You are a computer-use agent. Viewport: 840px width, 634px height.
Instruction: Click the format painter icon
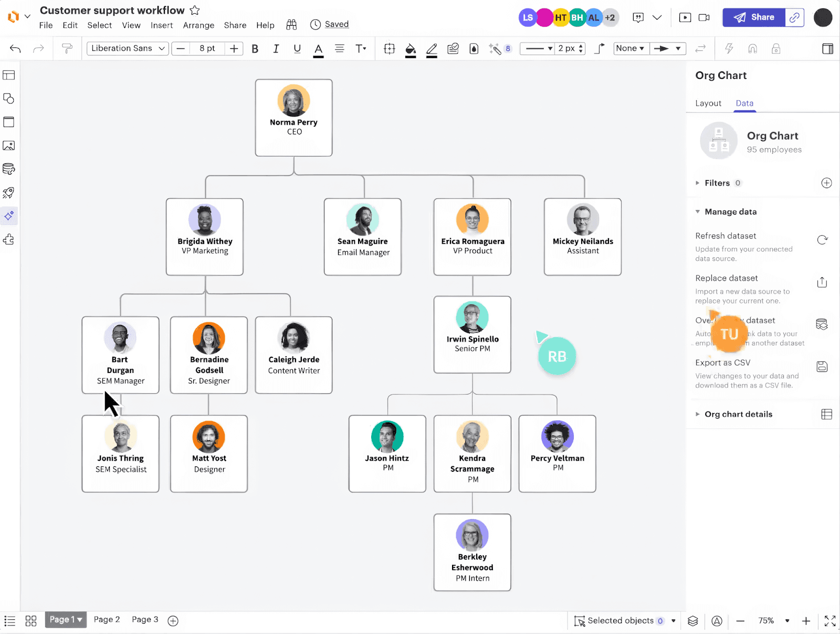67,49
